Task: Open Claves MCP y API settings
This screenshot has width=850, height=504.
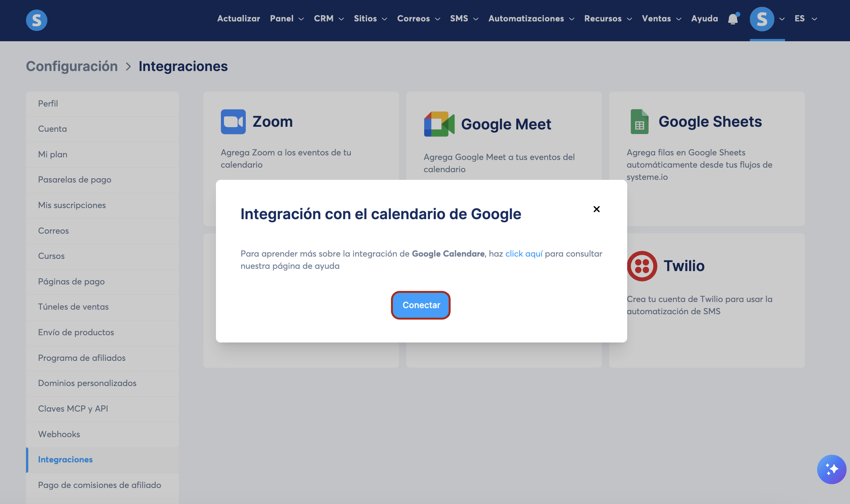Action: point(102,409)
